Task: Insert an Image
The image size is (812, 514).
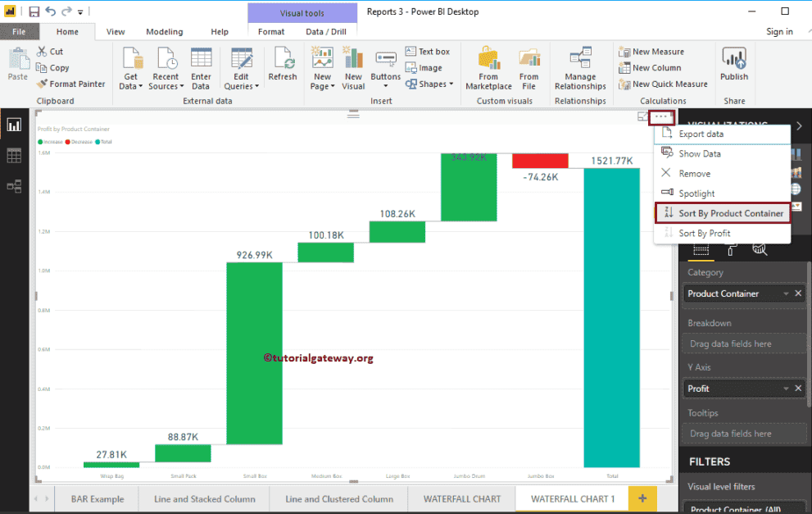Action: tap(424, 67)
